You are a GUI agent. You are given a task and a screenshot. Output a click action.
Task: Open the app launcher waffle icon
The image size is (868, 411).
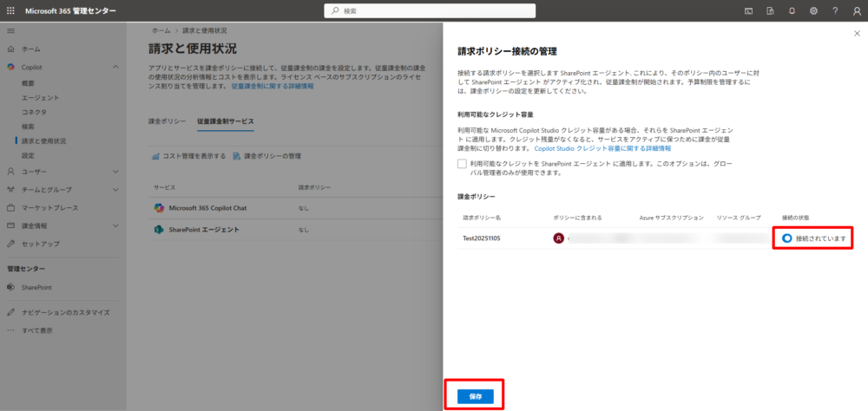pyautogui.click(x=10, y=10)
